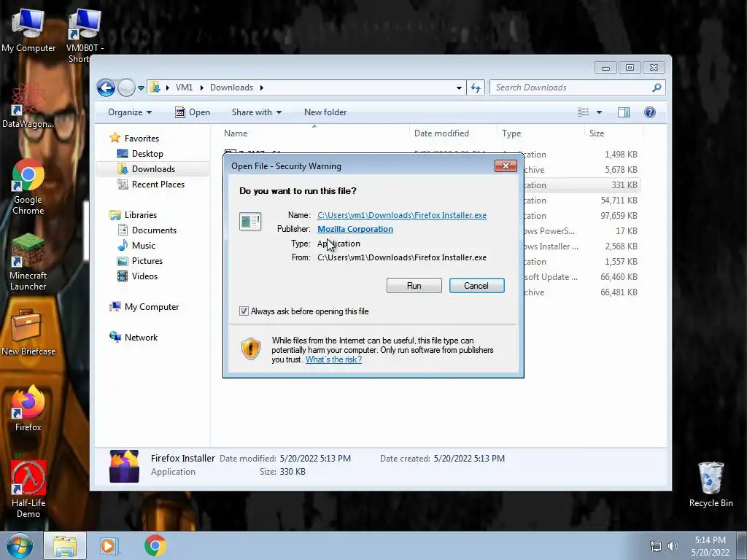Sort by the Name column header

[314, 133]
